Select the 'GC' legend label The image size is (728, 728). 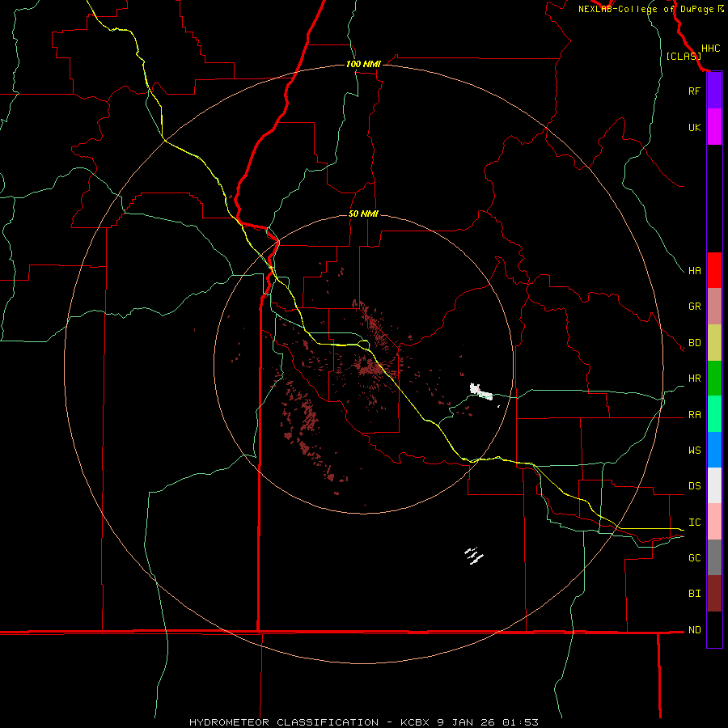pyautogui.click(x=694, y=558)
